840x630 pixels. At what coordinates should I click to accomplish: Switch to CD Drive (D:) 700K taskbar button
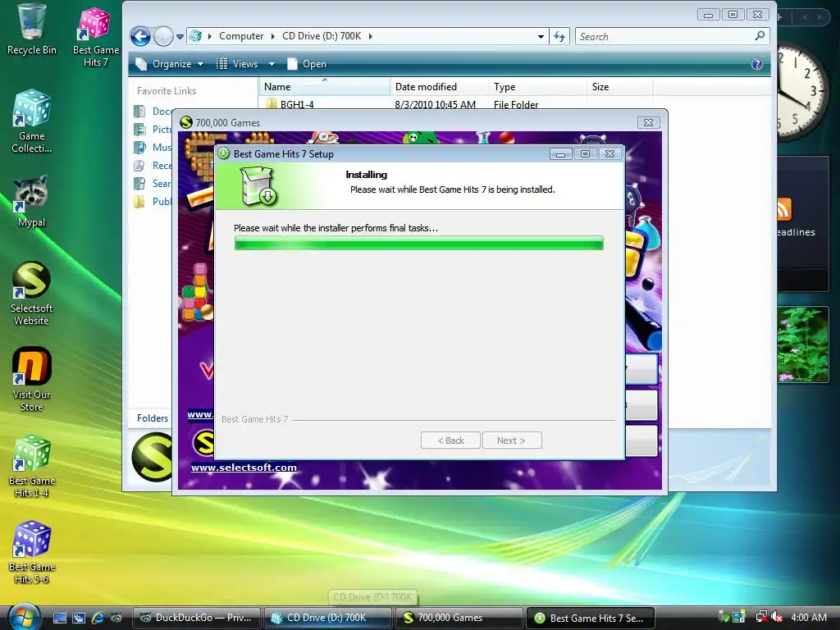click(327, 618)
